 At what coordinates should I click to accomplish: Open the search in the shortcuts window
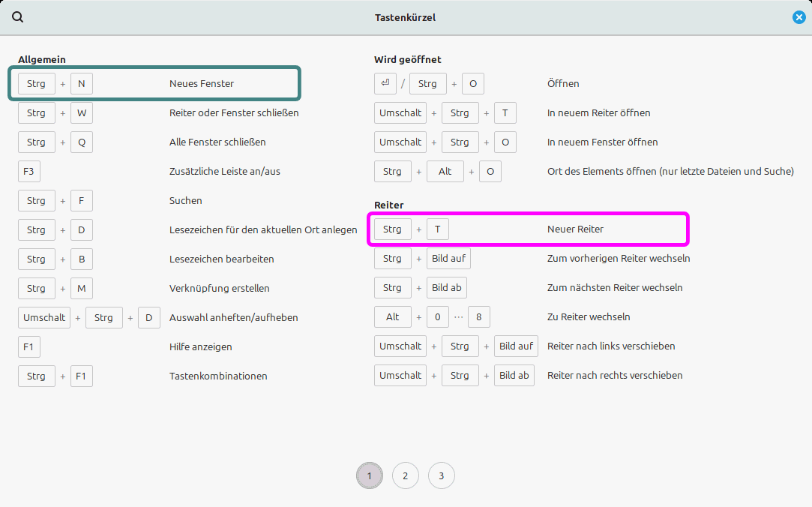[x=18, y=17]
